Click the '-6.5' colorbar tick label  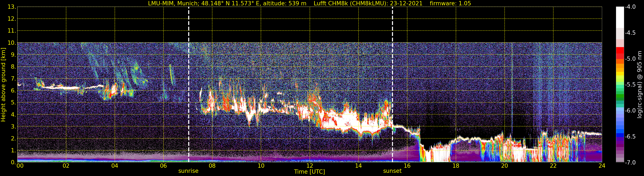630,137
